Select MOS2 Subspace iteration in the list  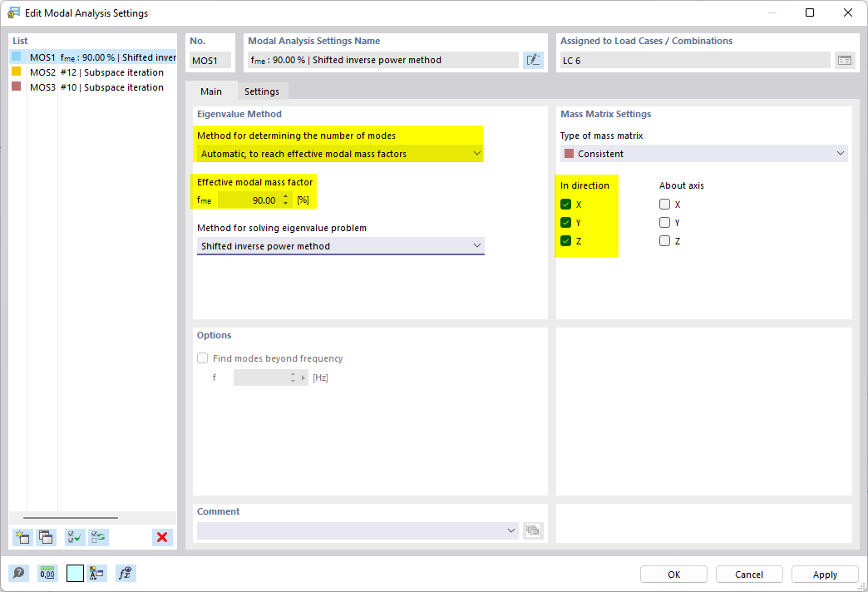click(x=100, y=72)
